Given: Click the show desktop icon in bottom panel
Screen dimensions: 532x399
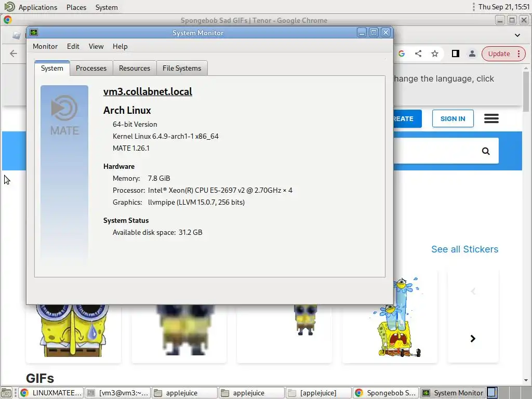Looking at the screenshot, I should [6, 393].
